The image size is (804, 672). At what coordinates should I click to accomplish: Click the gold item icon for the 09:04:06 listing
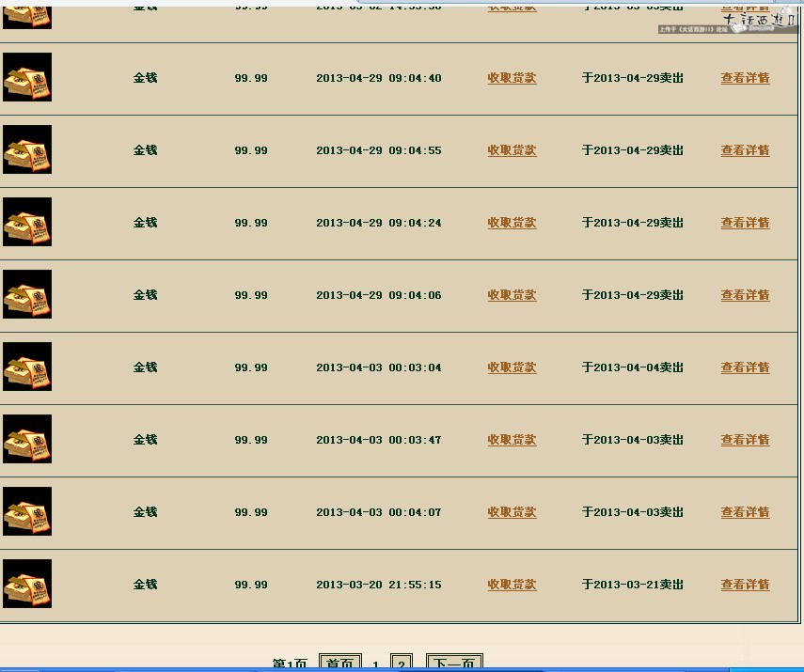[27, 294]
